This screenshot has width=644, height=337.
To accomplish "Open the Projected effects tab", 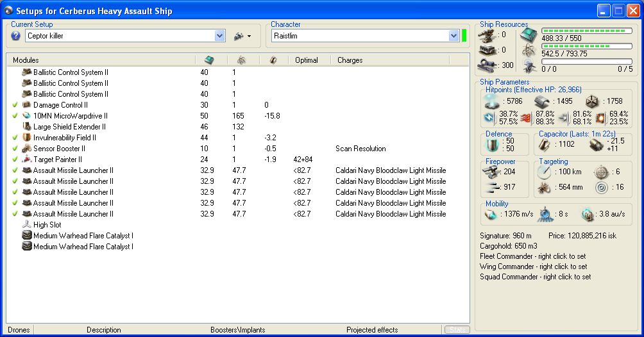I will [372, 330].
